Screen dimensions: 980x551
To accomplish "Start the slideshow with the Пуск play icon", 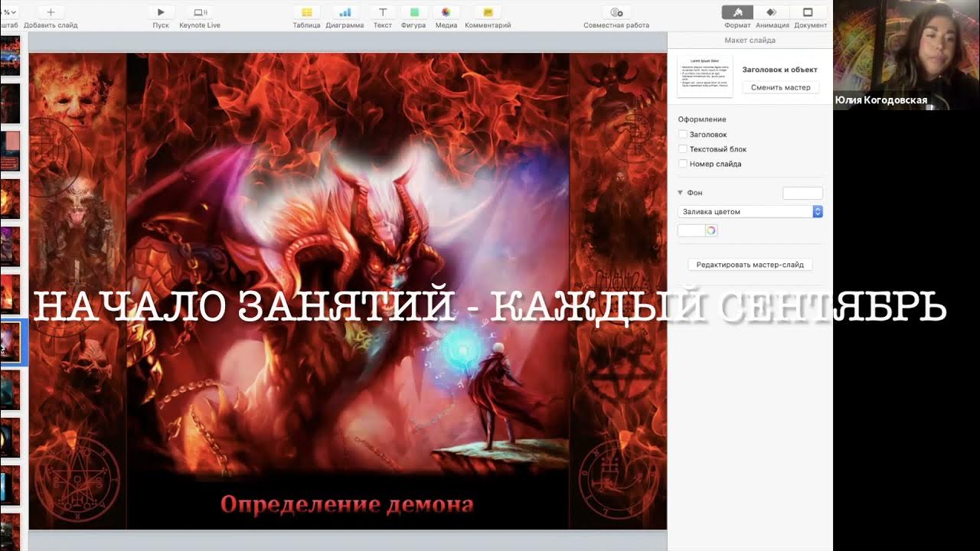I will (161, 12).
